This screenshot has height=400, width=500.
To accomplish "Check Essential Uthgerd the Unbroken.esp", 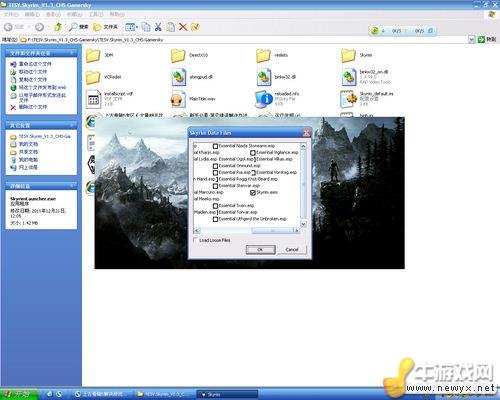I will (x=215, y=219).
